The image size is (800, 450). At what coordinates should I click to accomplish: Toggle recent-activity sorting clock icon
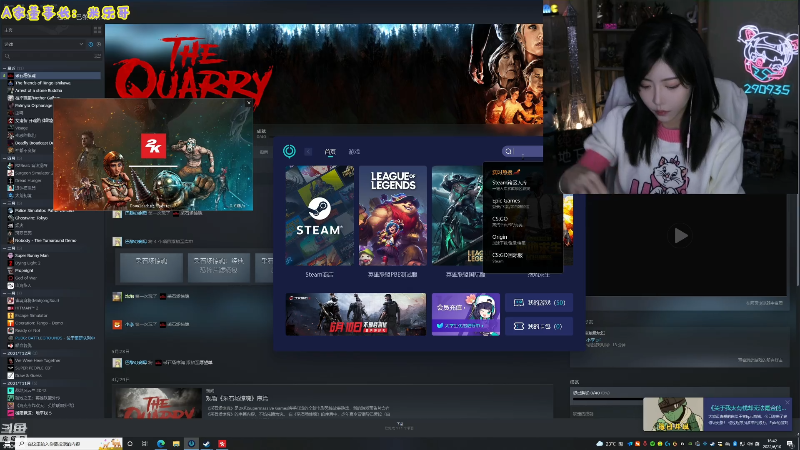pyautogui.click(x=91, y=44)
